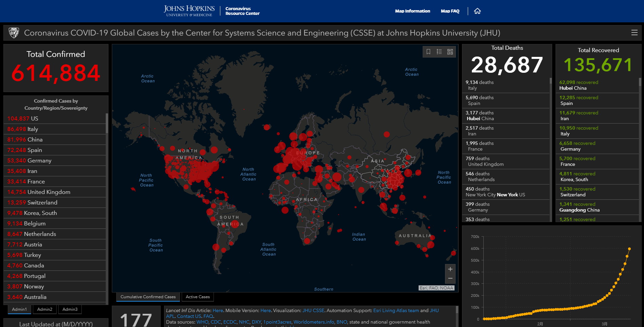Click the 5,690 deaths Spain entry
The width and height of the screenshot is (644, 327).
coord(506,101)
